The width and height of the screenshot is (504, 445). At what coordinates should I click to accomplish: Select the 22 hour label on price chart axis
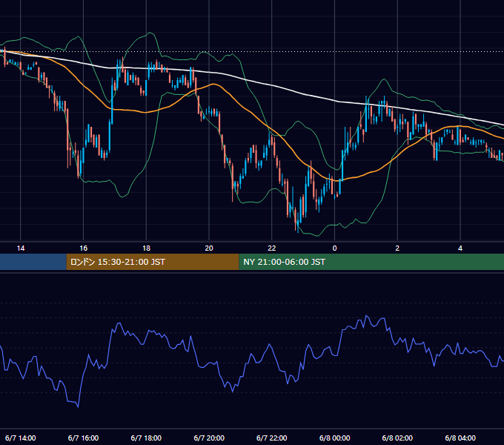(x=272, y=248)
